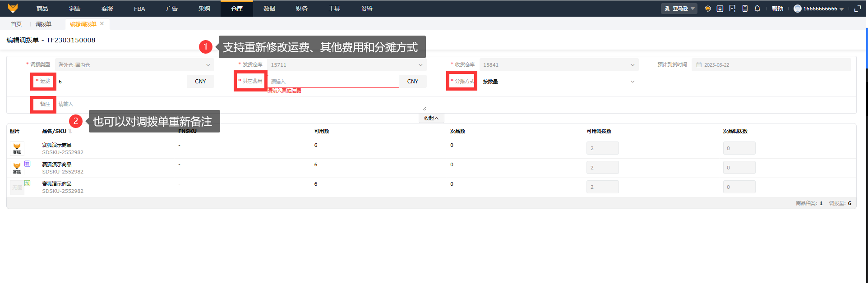Click the FNSKU column header
Viewport: 868px width, 283px height.
(187, 131)
